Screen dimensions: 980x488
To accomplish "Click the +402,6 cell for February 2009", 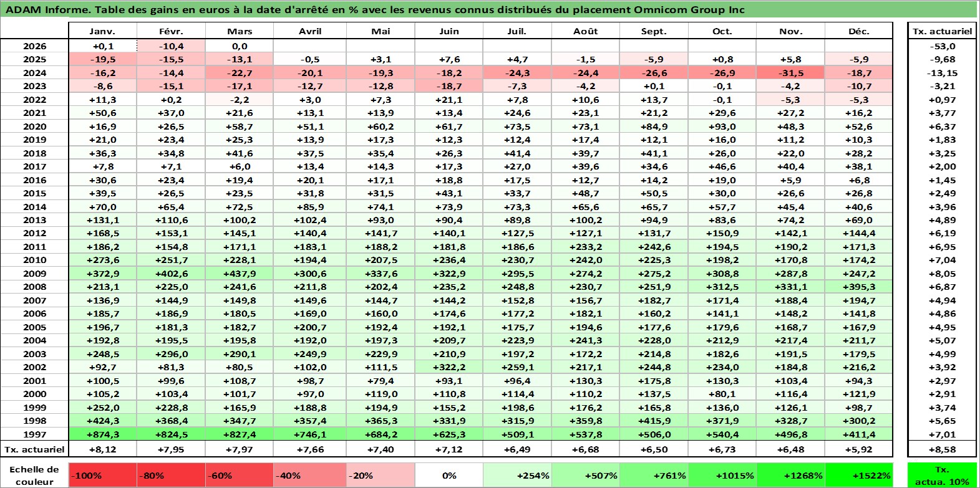I will pos(171,274).
